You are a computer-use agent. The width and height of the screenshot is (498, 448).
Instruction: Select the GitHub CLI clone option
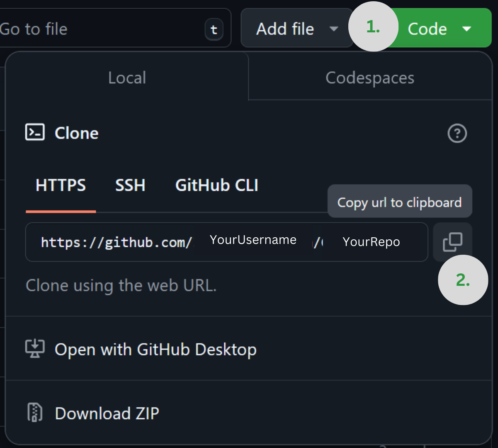216,185
